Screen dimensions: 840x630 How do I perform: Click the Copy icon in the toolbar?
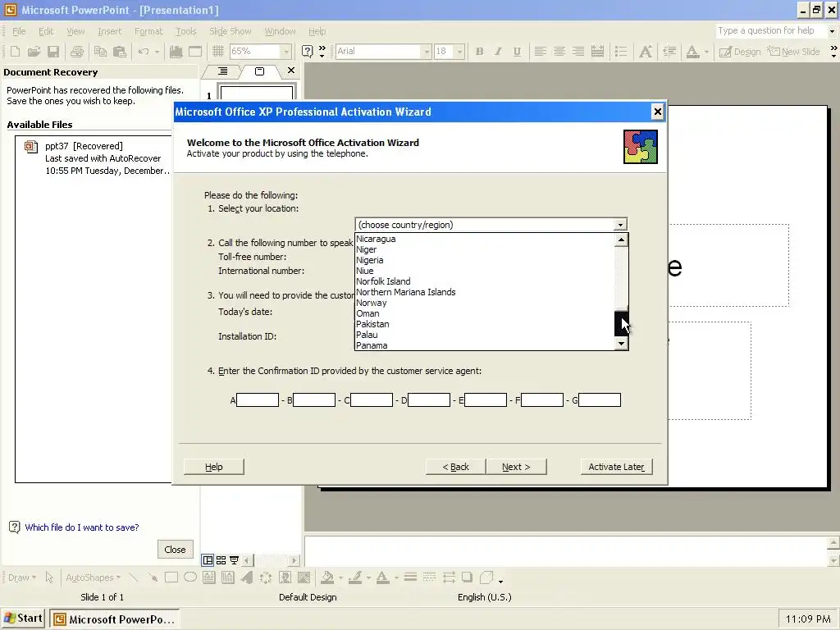pyautogui.click(x=100, y=52)
